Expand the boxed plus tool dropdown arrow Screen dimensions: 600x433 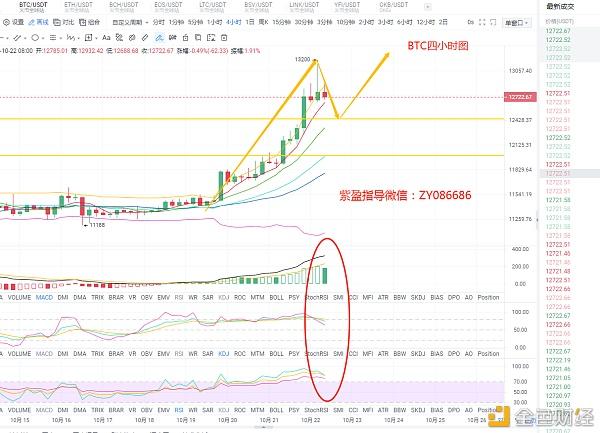click(96, 38)
